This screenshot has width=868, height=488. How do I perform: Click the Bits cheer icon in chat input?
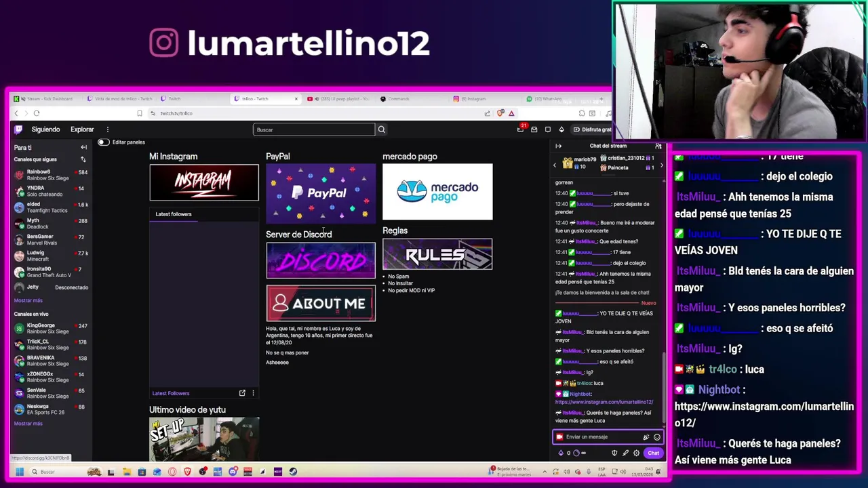[x=646, y=437]
